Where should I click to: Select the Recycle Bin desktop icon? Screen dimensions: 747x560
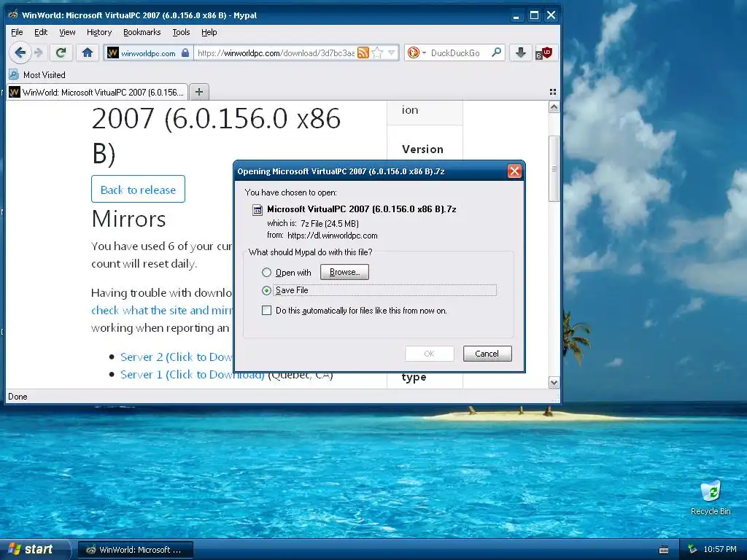[x=711, y=498]
